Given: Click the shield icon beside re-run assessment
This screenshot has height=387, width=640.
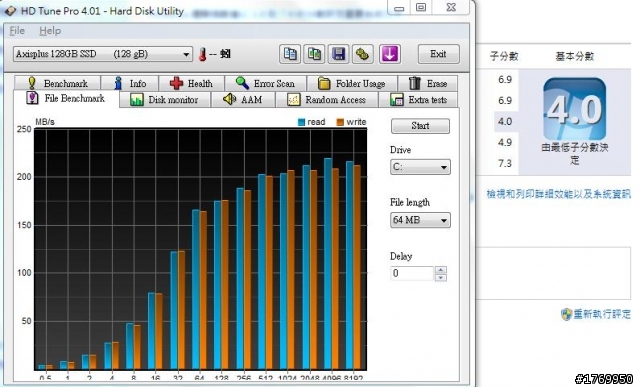Looking at the screenshot, I should click(566, 314).
